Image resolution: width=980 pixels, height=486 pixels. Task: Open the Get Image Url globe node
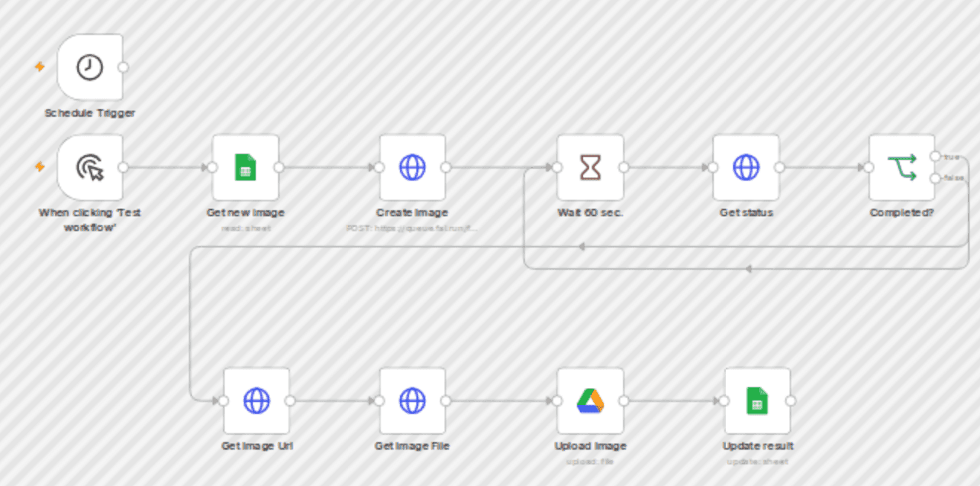pos(257,401)
